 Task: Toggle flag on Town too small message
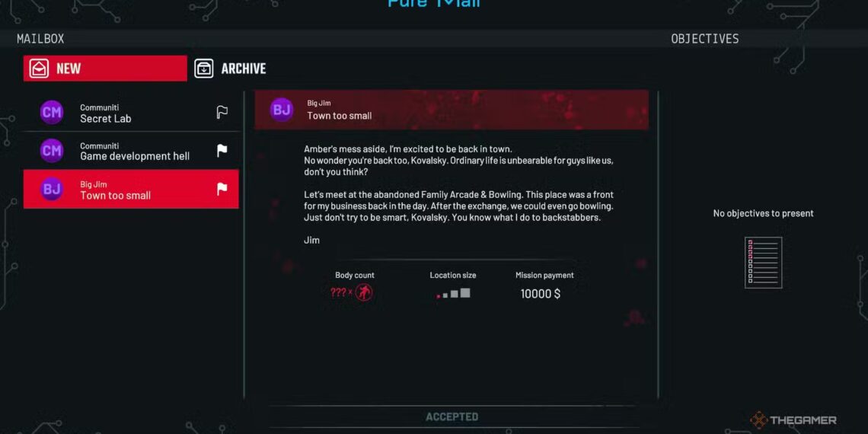[222, 190]
